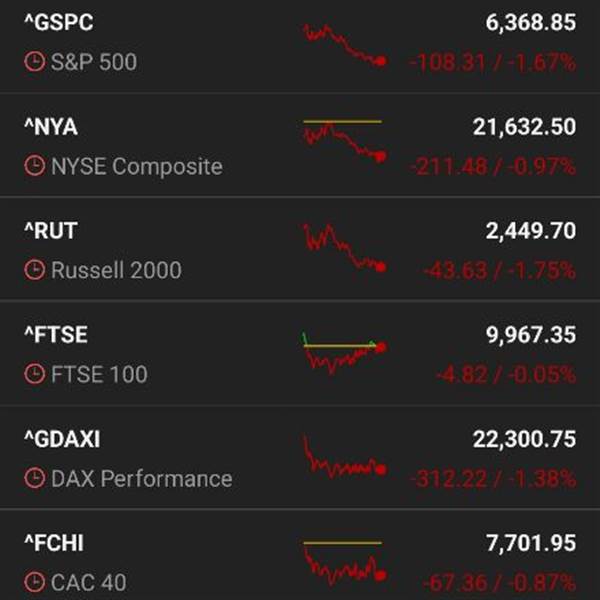Tap the ^RUT ticker symbol
This screenshot has height=600, width=600.
(50, 231)
